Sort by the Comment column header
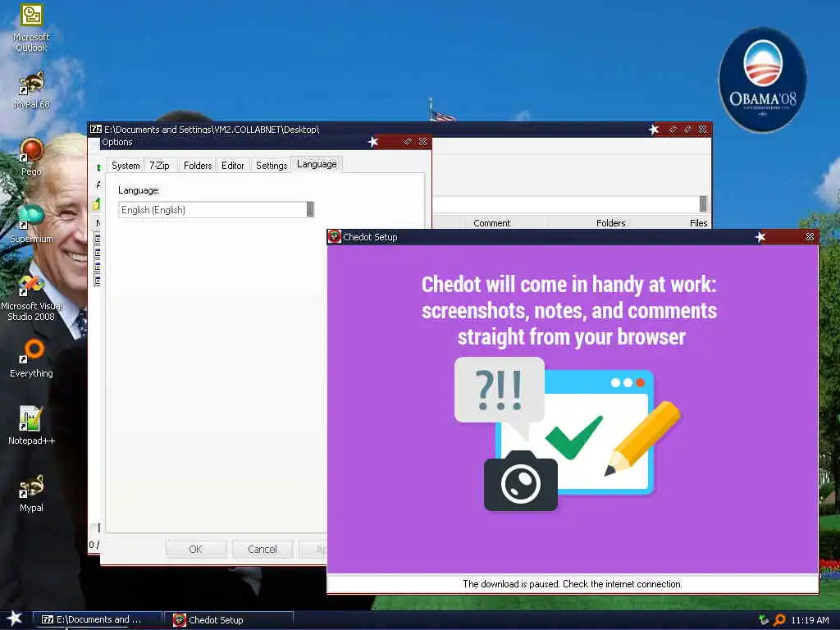 coord(492,223)
